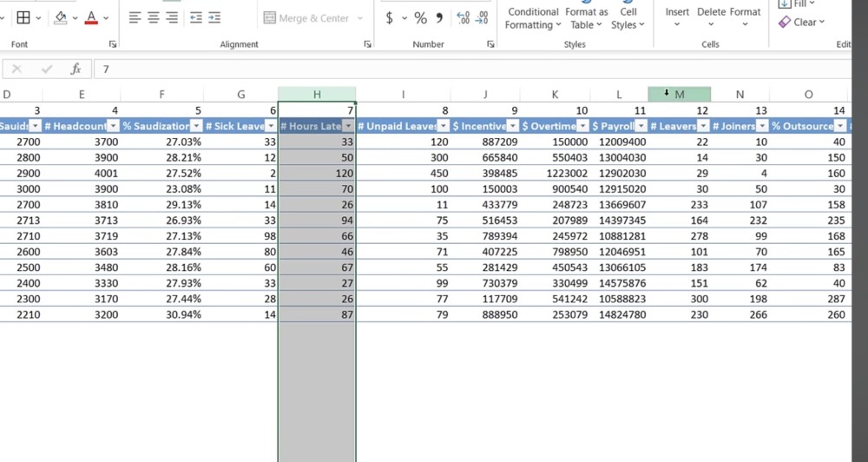The height and width of the screenshot is (462, 868).
Task: Center align text
Action: (154, 18)
